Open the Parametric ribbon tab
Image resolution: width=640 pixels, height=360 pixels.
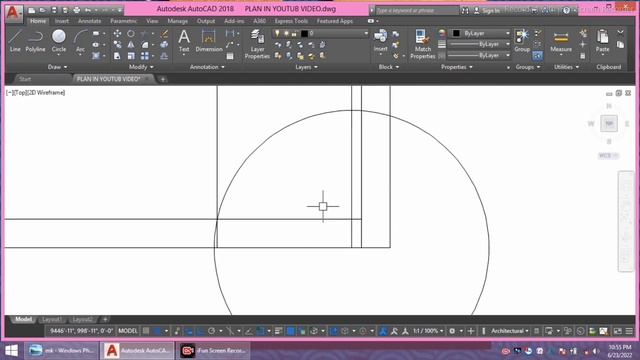tap(124, 21)
